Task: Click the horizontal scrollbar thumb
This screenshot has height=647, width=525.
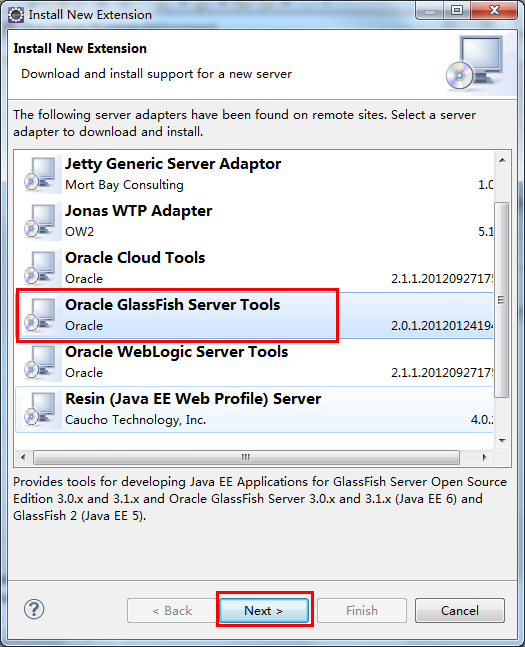Action: (246, 457)
